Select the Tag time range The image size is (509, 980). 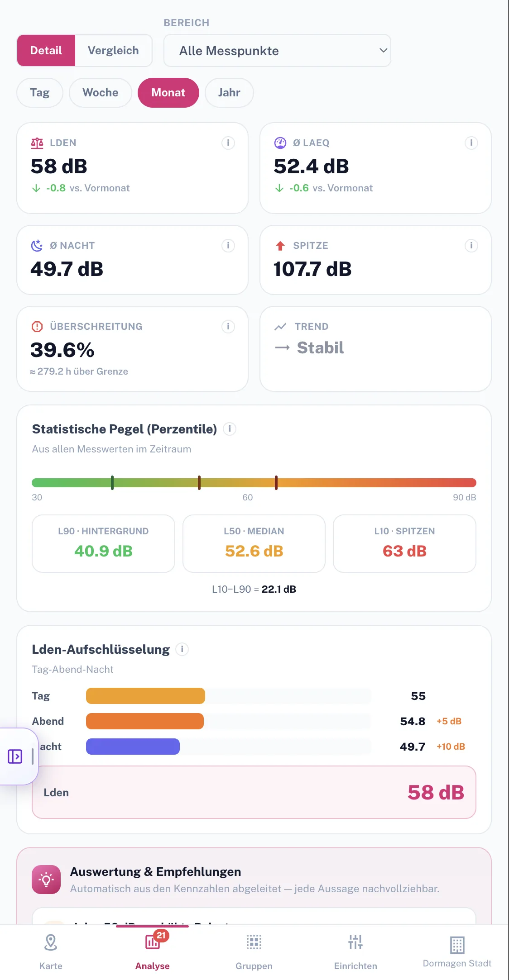click(x=40, y=93)
